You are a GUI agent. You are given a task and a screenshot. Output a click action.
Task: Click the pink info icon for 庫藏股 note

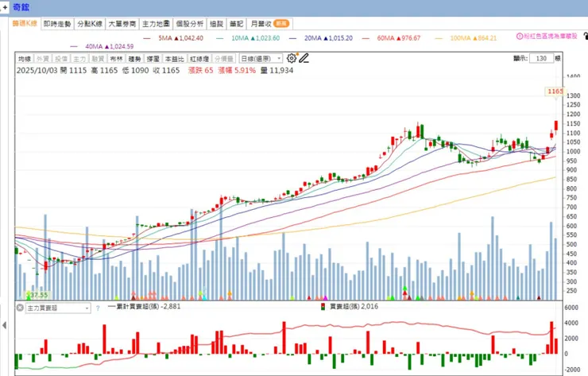tap(520, 37)
